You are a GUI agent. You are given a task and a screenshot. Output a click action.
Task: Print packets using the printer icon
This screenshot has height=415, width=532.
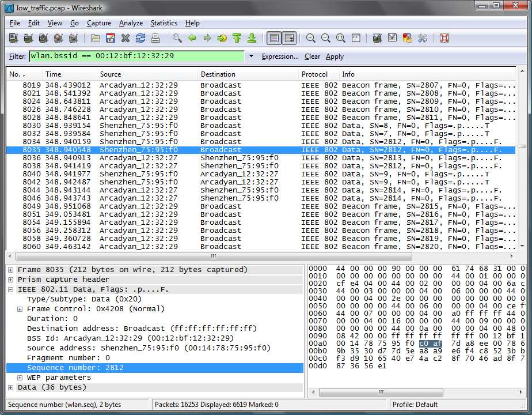tap(155, 39)
